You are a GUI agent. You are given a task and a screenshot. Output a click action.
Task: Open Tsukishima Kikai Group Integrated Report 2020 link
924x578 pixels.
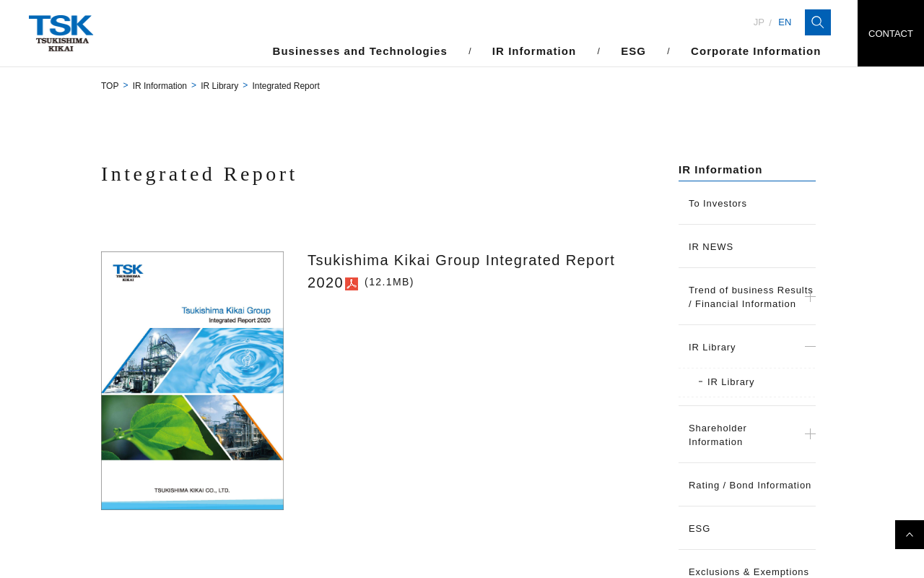click(x=461, y=261)
